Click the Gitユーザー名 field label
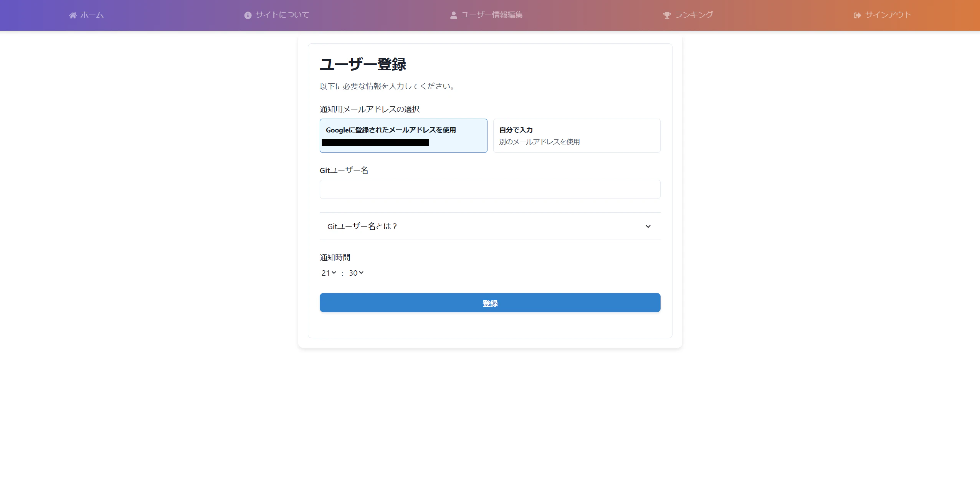This screenshot has width=980, height=488. (344, 170)
